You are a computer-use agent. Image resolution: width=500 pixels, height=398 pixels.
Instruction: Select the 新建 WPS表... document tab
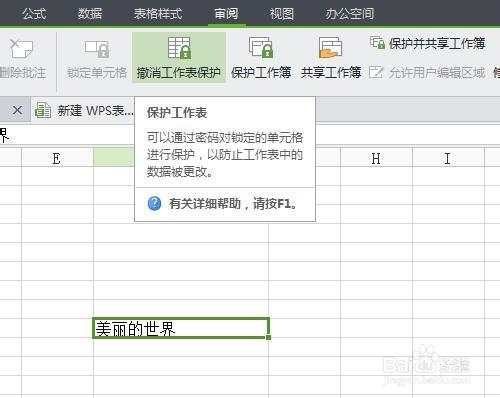[84, 110]
